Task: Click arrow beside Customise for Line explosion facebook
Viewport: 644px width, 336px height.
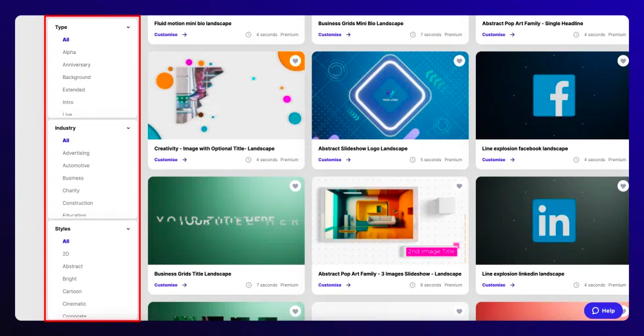Action: [512, 160]
